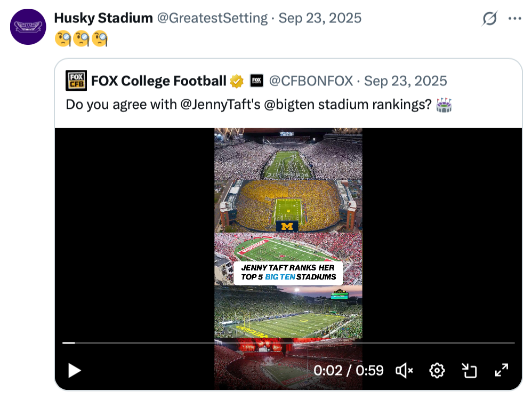Click the quoted post's Sep 23, 2025 date
Image resolution: width=532 pixels, height=399 pixels.
click(406, 81)
